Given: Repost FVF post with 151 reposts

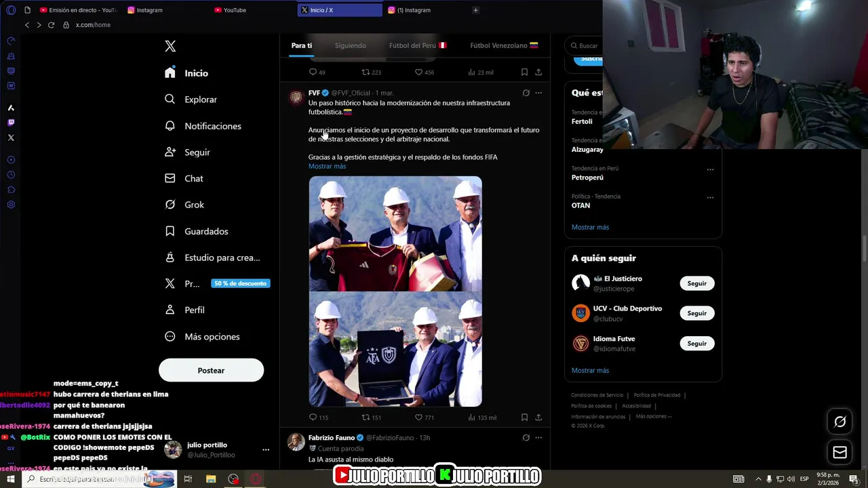Looking at the screenshot, I should click(x=371, y=418).
